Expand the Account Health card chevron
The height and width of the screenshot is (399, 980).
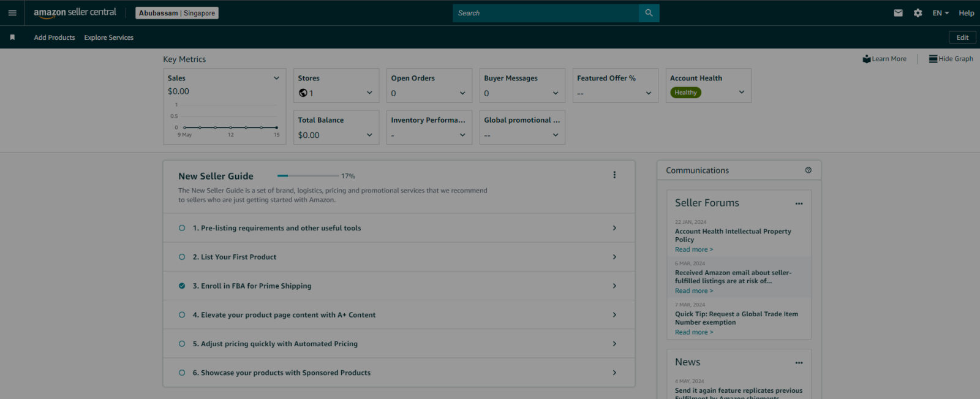pyautogui.click(x=741, y=93)
